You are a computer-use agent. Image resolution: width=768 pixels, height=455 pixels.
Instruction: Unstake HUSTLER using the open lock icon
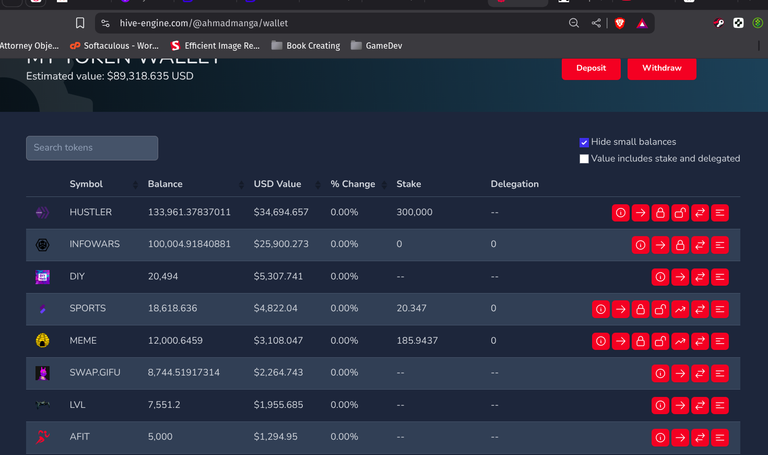[680, 213]
